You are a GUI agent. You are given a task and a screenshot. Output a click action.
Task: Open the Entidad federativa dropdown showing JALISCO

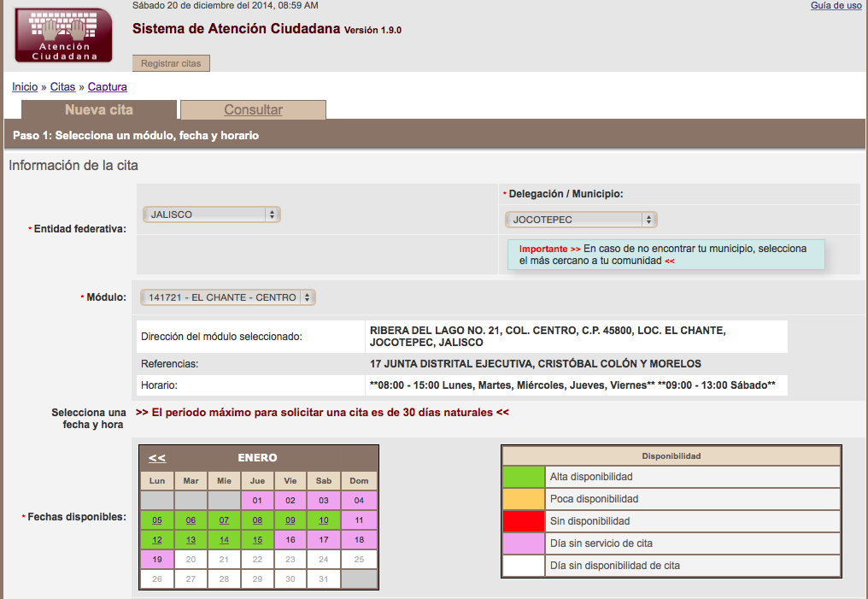point(211,214)
